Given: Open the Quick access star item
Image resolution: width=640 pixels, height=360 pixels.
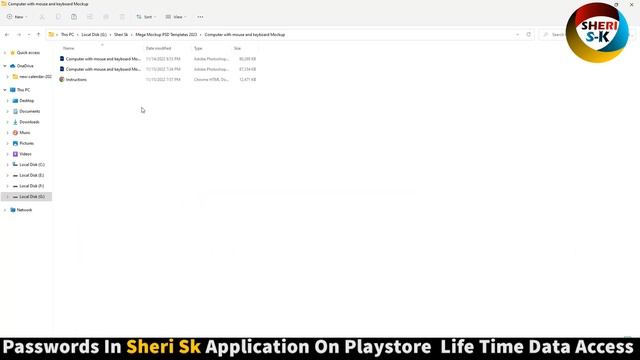Looking at the screenshot, I should tap(25, 53).
